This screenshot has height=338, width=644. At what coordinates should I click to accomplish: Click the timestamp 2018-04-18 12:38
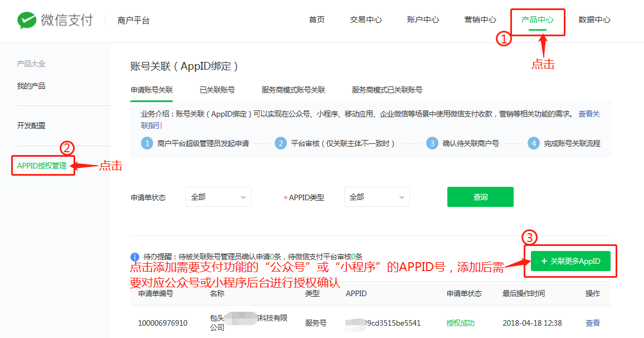(x=532, y=323)
